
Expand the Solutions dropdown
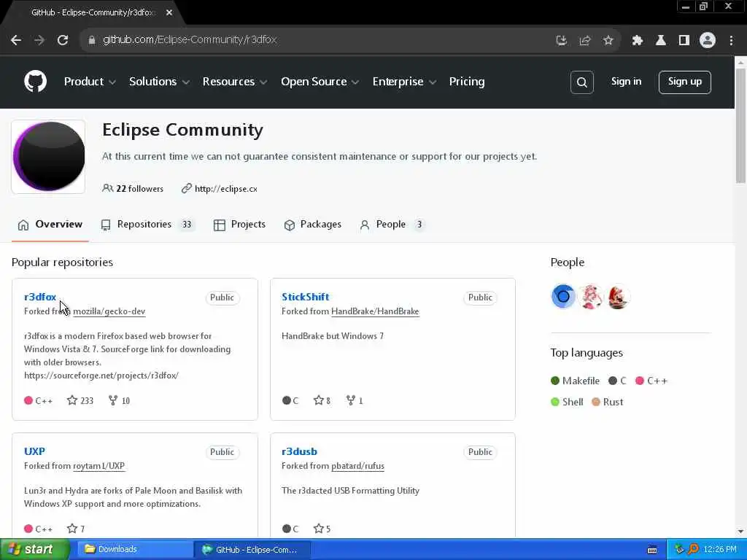coord(159,82)
